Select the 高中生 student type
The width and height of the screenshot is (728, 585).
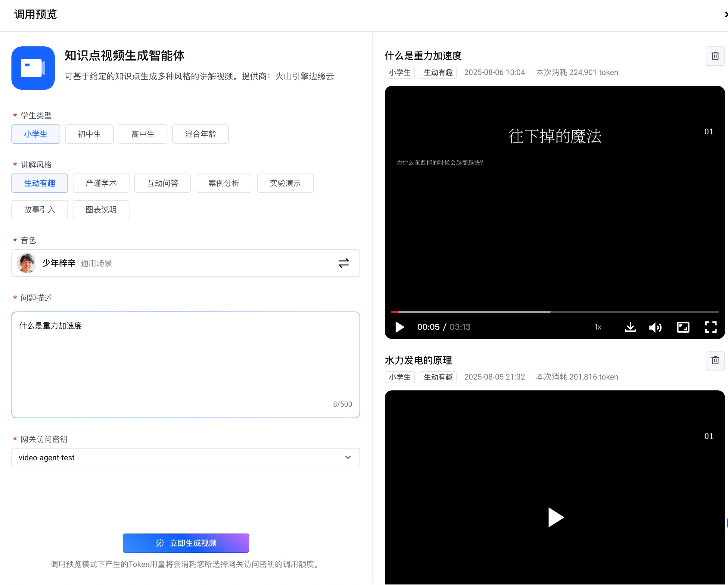pos(143,134)
